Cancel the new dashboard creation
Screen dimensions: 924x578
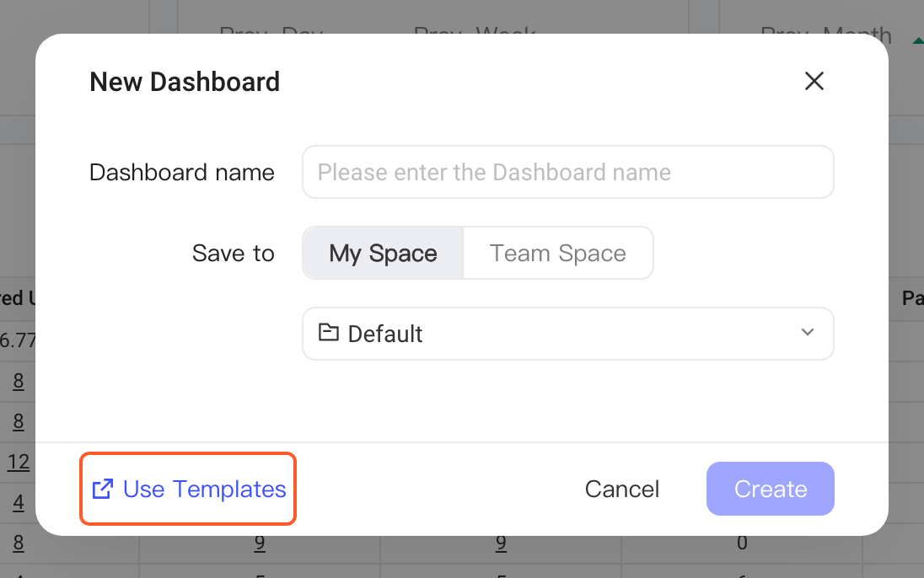(x=621, y=489)
